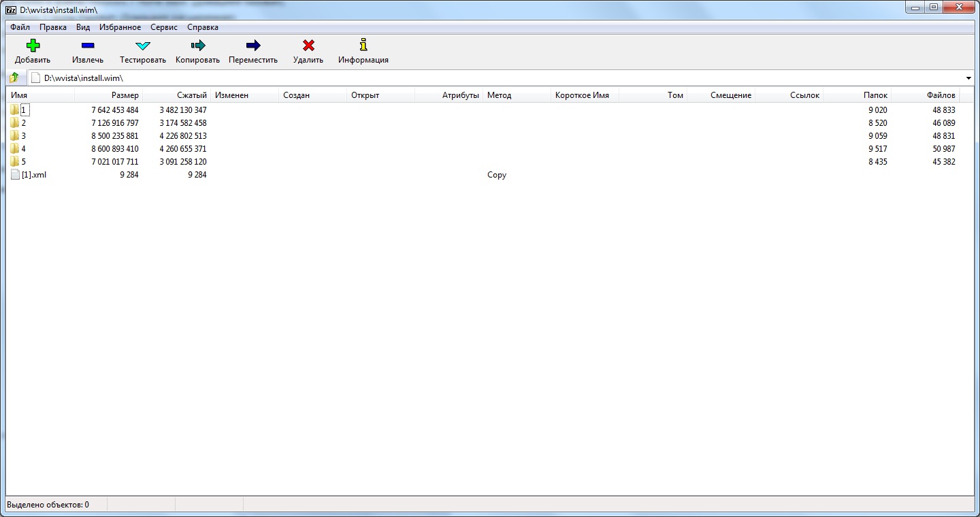
Task: Select folder icon of item 2
Action: pos(15,123)
